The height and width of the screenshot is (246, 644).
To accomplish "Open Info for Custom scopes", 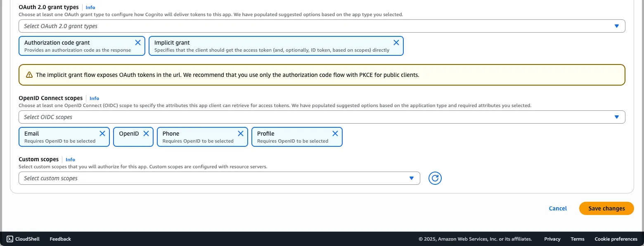I will 71,160.
